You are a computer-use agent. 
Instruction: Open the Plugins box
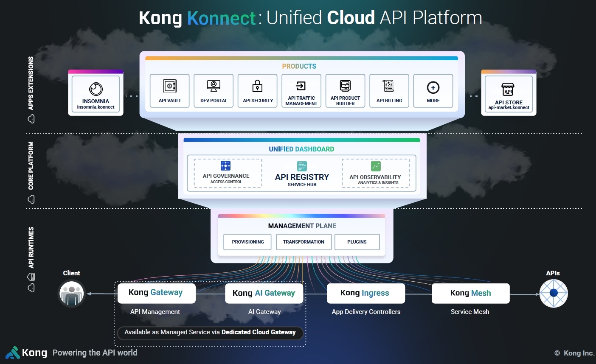coord(357,242)
